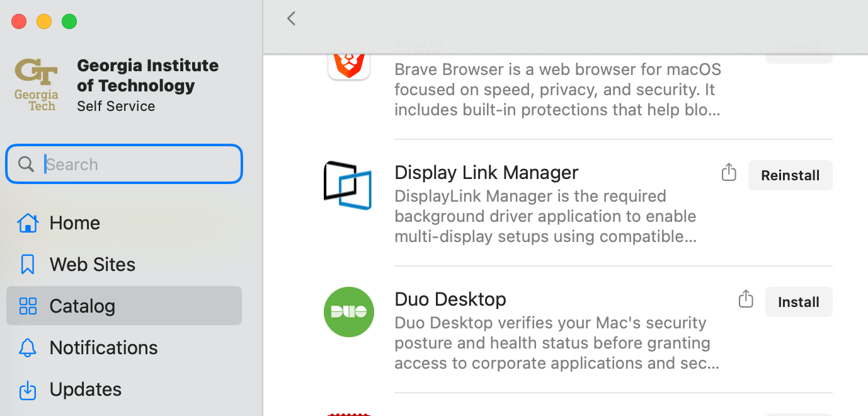Click the Display Link Manager app icon
This screenshot has width=868, height=416.
(348, 185)
